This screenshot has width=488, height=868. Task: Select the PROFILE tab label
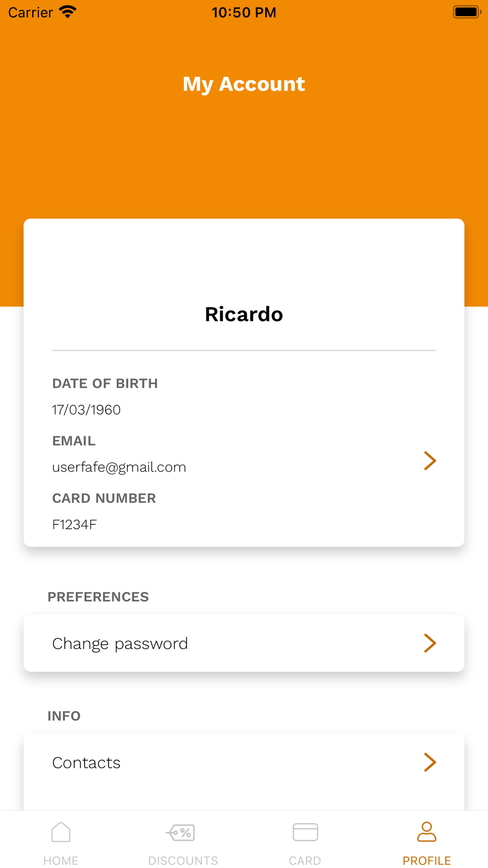pyautogui.click(x=427, y=860)
